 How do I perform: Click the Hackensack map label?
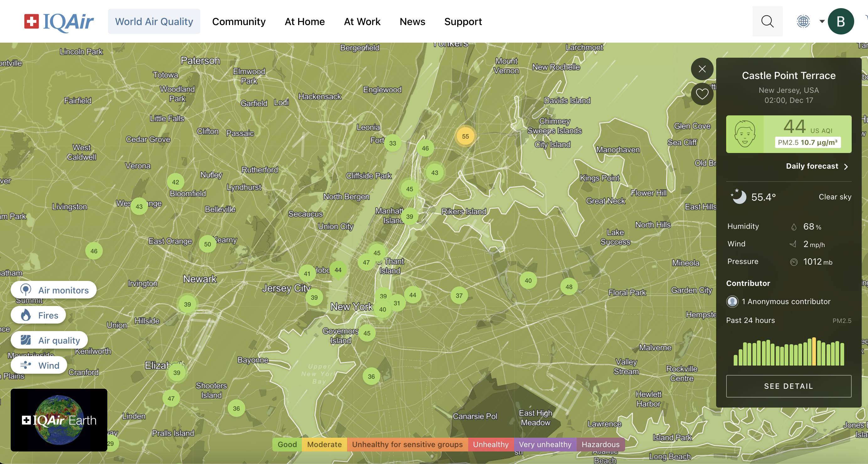(x=320, y=96)
